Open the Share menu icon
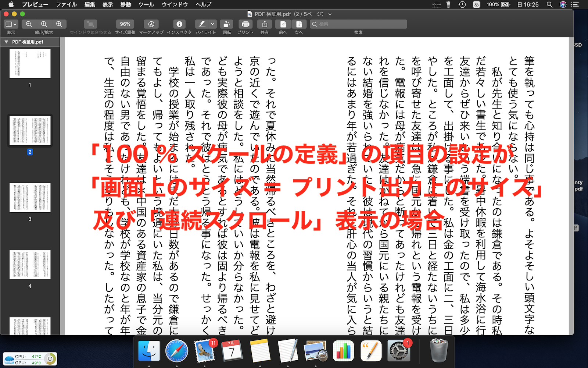This screenshot has height=368, width=588. (265, 24)
